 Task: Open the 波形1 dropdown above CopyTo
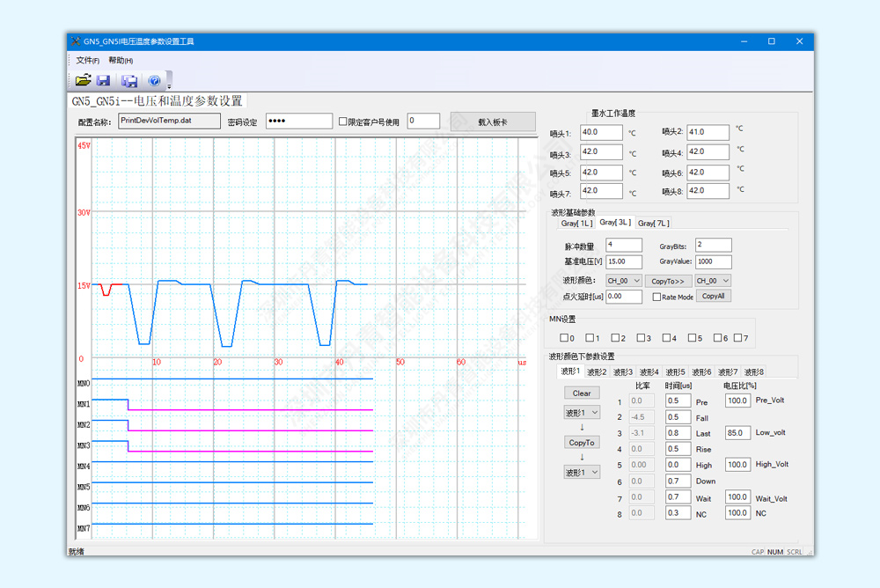point(582,413)
